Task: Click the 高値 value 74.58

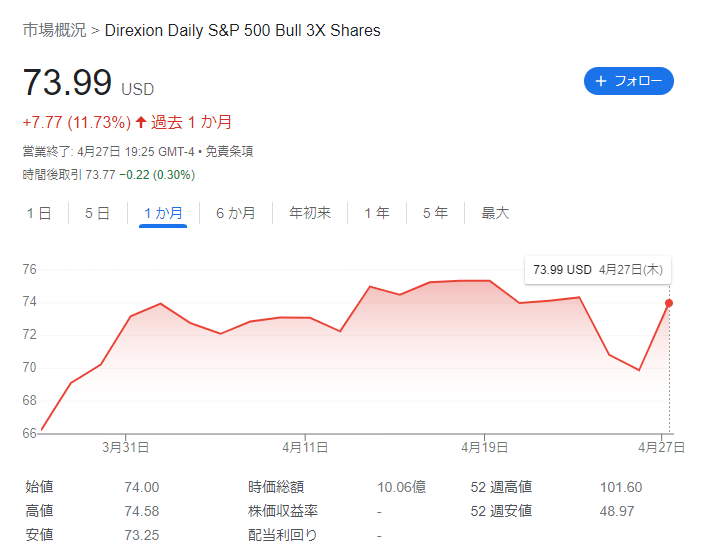Action: click(142, 511)
